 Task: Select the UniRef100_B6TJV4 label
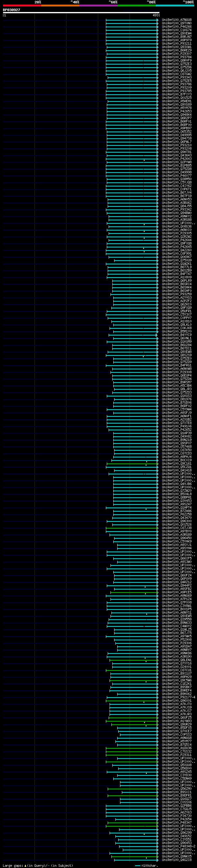pyautogui.click(x=177, y=193)
